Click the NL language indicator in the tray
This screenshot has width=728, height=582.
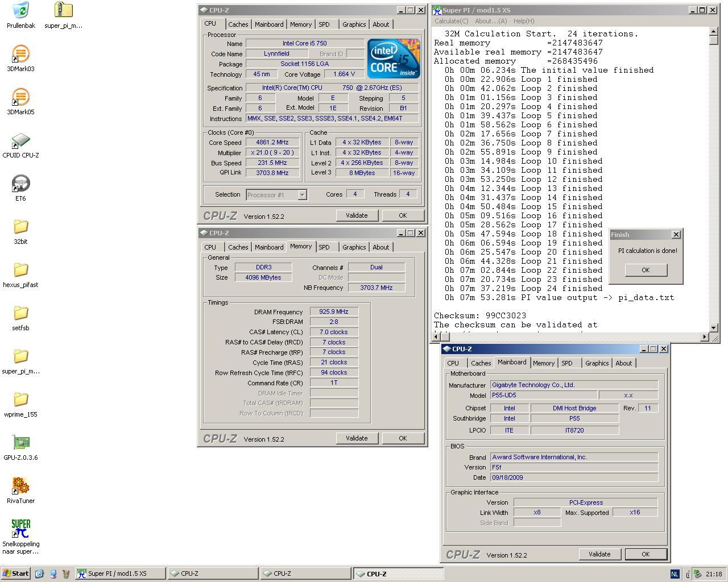(675, 574)
